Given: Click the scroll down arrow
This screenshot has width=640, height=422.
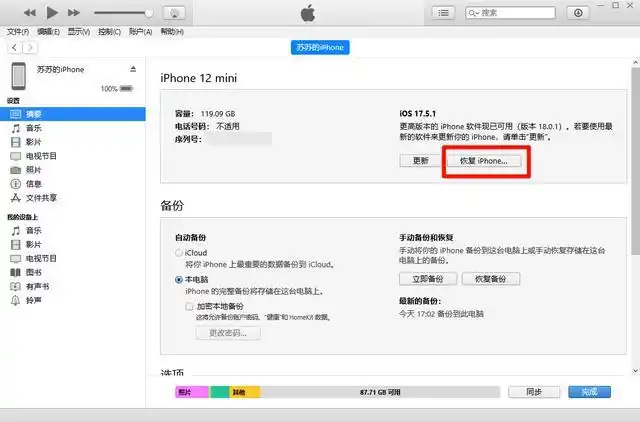Looking at the screenshot, I should 636,371.
